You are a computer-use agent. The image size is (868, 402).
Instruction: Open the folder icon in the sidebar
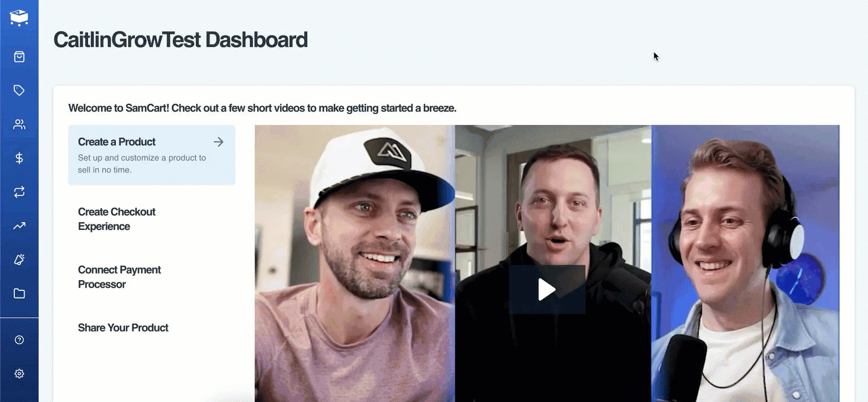19,293
